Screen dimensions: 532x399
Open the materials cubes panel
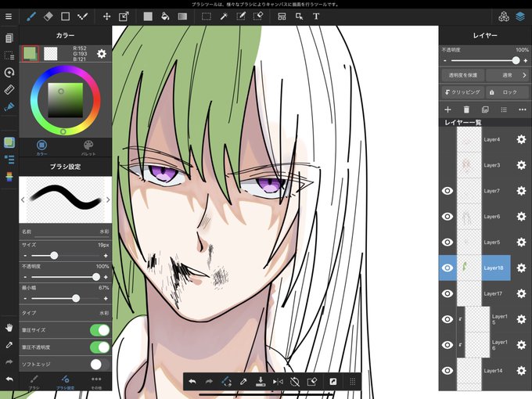coord(504,16)
